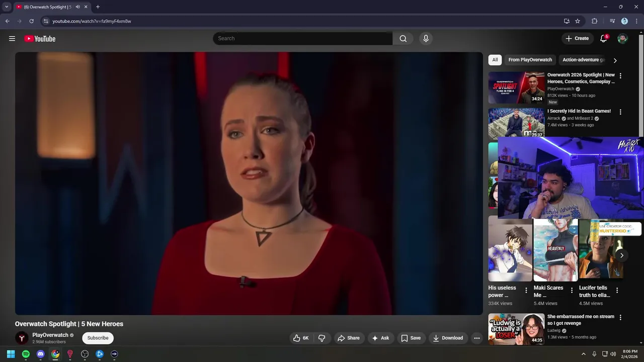
Task: Click inside the YouTube search field
Action: [x=302, y=39]
